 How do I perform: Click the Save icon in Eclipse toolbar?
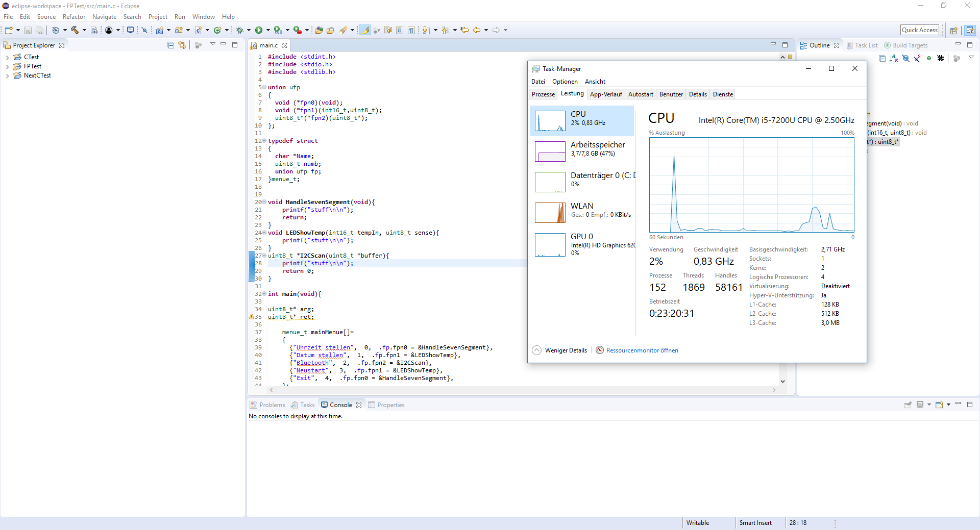pyautogui.click(x=28, y=31)
